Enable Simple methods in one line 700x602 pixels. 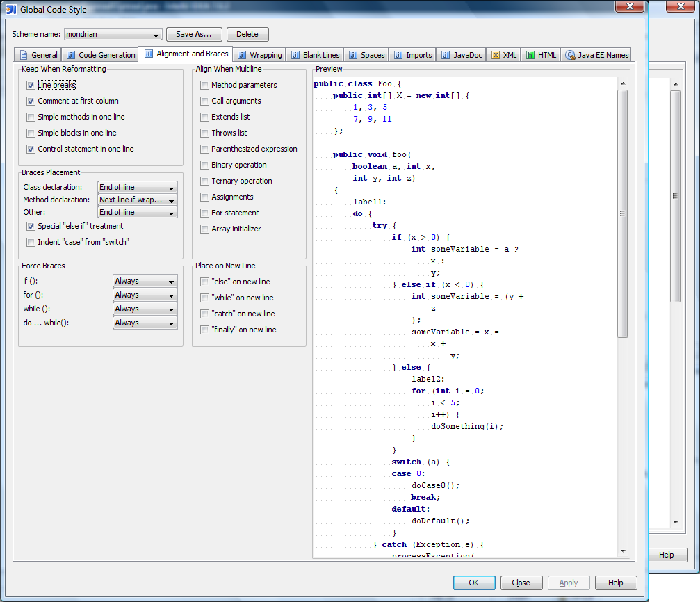coord(31,117)
